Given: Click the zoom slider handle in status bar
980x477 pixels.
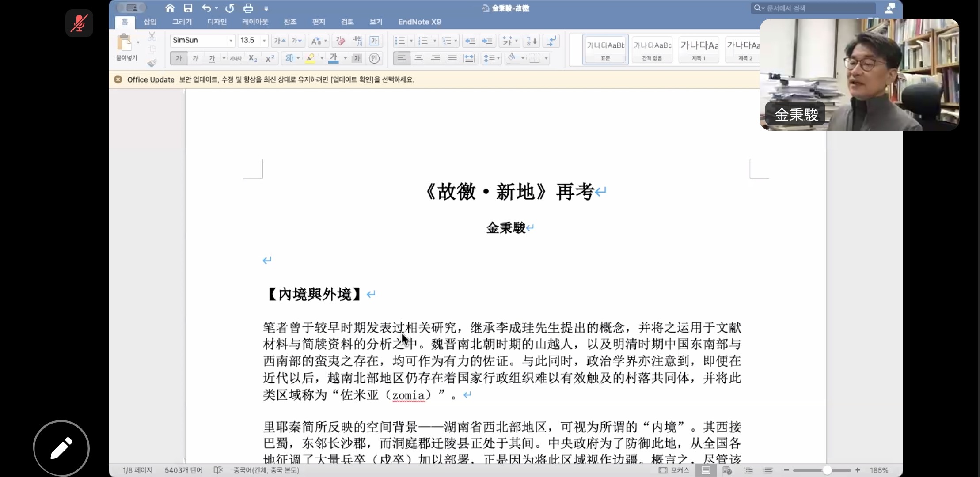Looking at the screenshot, I should click(827, 470).
